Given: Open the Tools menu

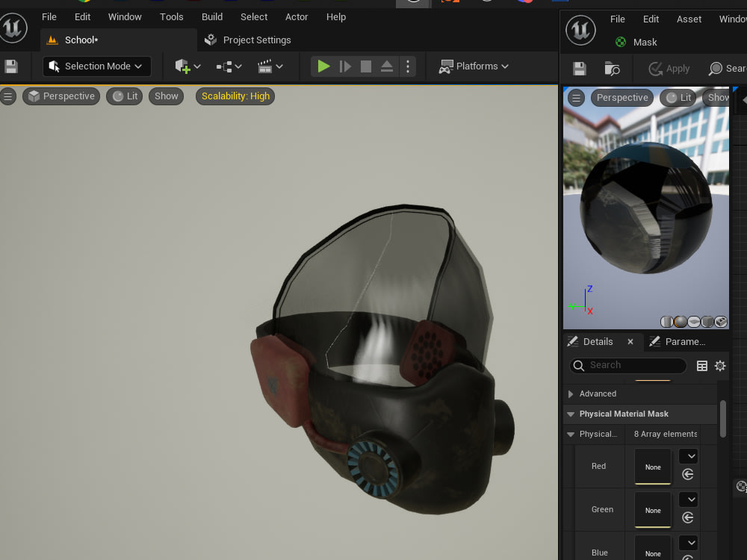Looking at the screenshot, I should (172, 16).
